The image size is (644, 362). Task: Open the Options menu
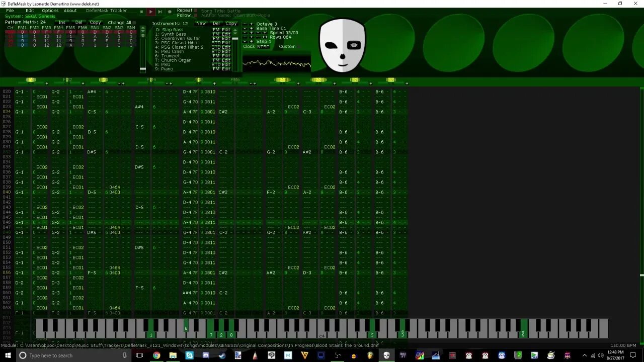tap(50, 11)
